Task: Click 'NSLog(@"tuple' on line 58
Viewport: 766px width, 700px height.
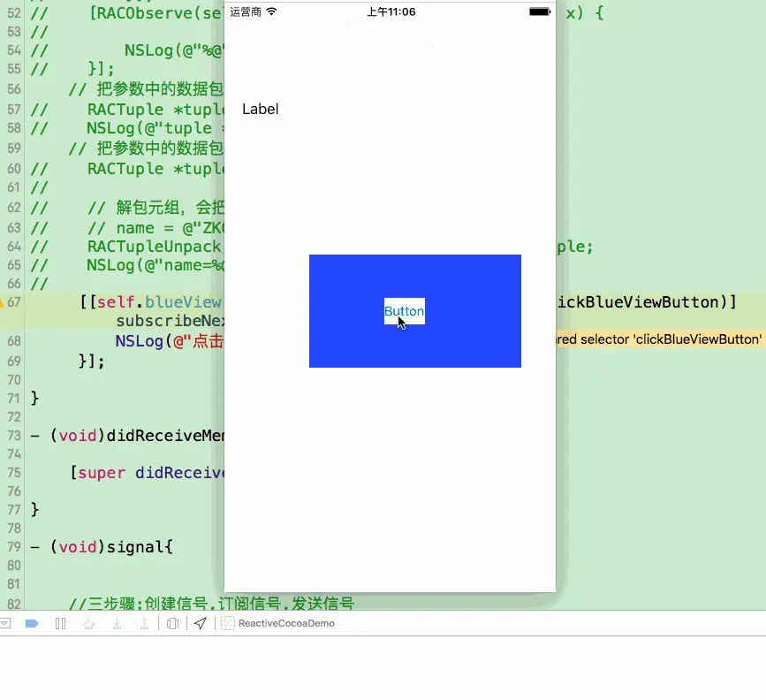Action: pos(149,128)
